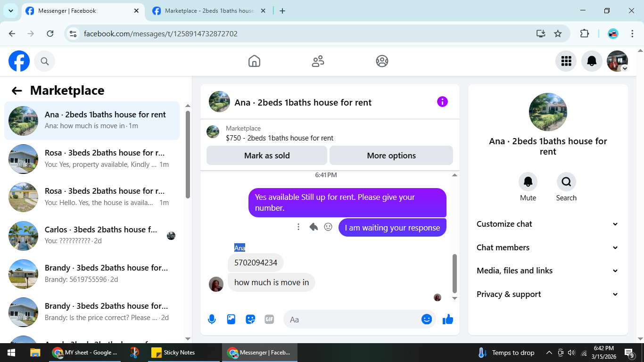Viewport: 644px width, 362px height.
Task: Open the Chrome extensions puzzle icon
Action: click(585, 33)
